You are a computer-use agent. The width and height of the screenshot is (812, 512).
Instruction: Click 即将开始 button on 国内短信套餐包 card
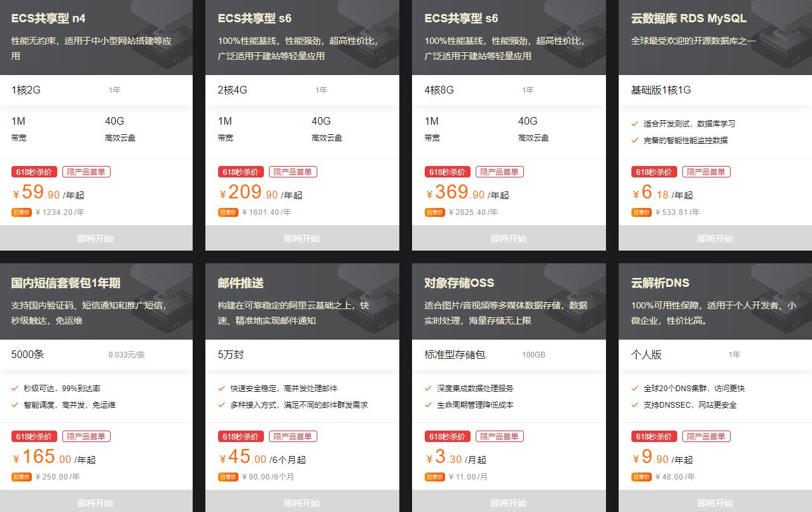click(x=95, y=502)
